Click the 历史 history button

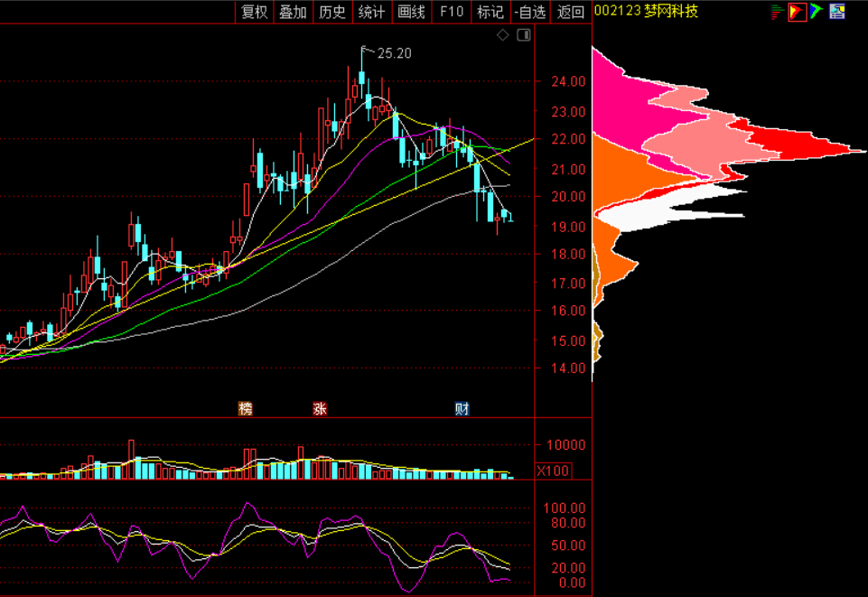pos(332,12)
